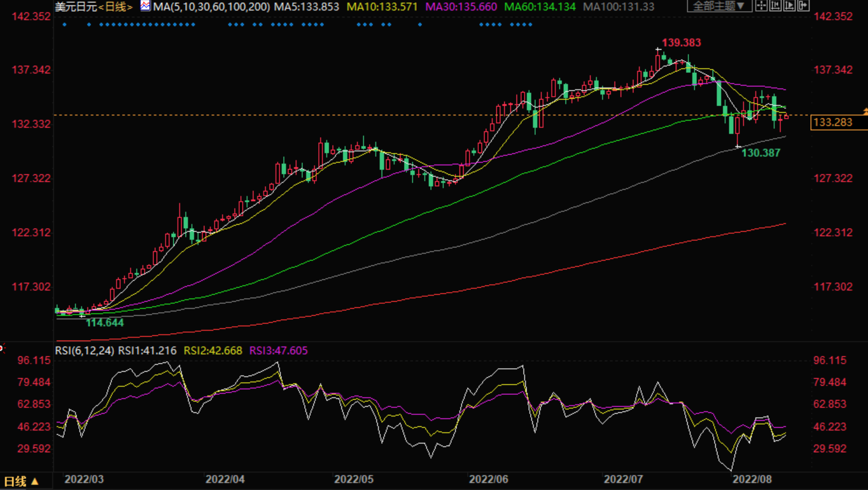Screen dimensions: 868x490
Task: Click the small orange arrow at right edge
Action: (865, 111)
